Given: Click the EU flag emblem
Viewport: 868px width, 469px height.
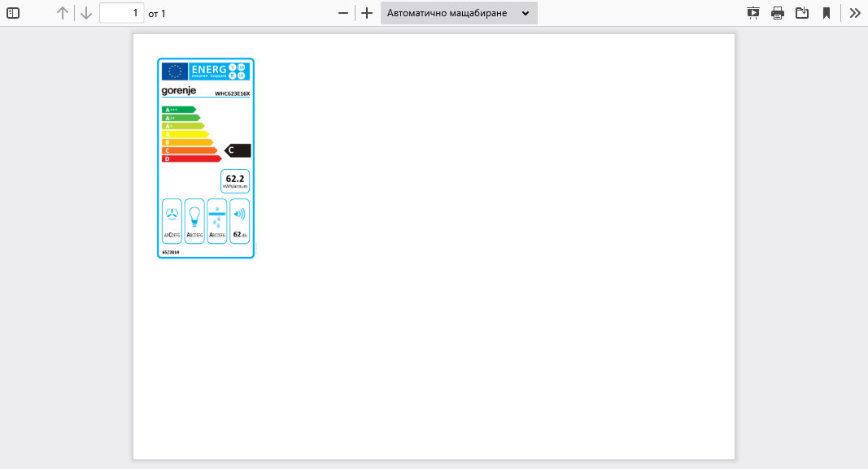Looking at the screenshot, I should click(175, 71).
